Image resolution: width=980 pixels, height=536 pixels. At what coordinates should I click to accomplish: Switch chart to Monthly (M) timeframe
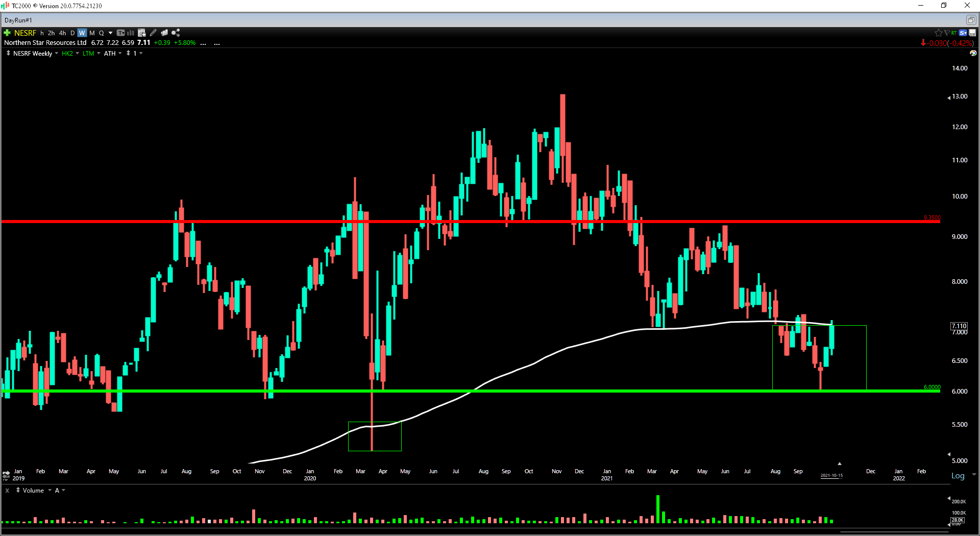pyautogui.click(x=92, y=33)
